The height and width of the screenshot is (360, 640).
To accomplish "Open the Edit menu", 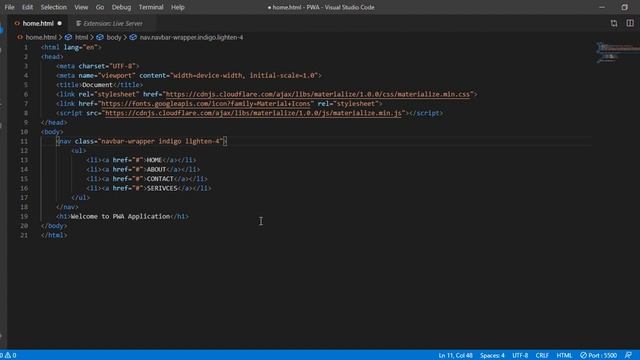I will click(x=27, y=7).
